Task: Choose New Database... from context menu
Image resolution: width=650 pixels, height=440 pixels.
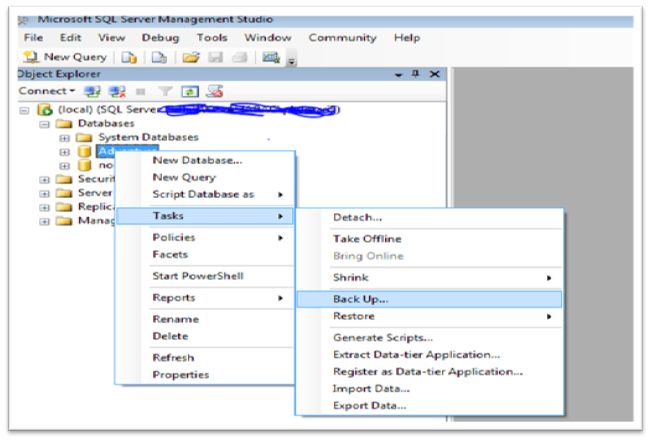Action: point(197,160)
